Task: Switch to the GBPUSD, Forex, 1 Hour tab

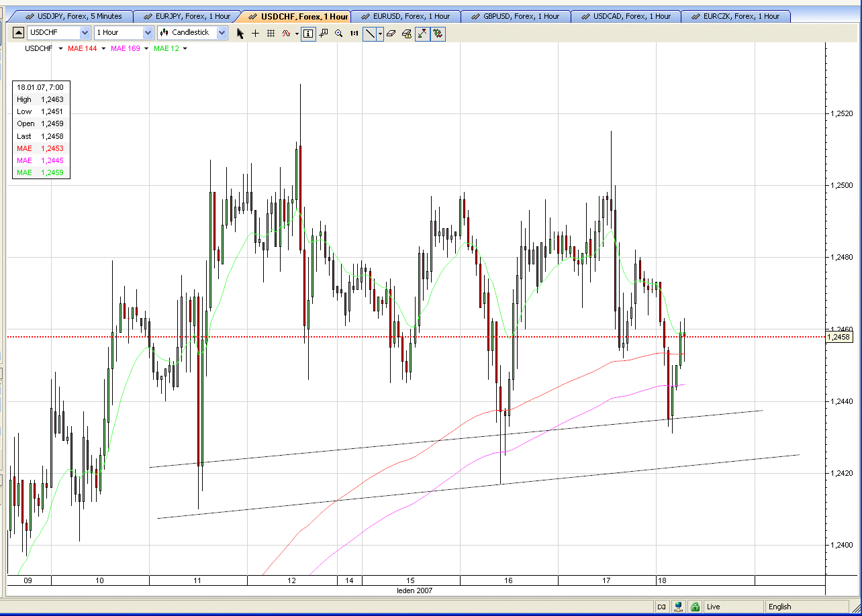Action: coord(516,16)
